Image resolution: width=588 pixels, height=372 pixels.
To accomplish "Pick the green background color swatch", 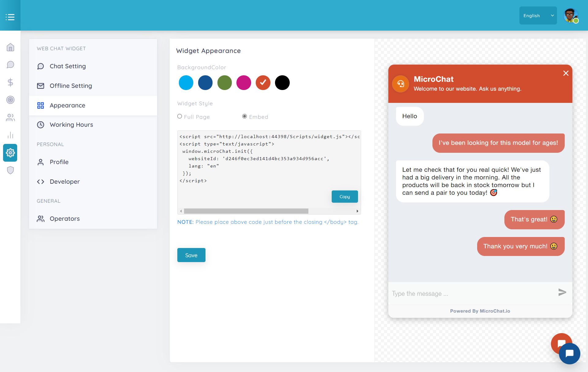I will pos(224,83).
